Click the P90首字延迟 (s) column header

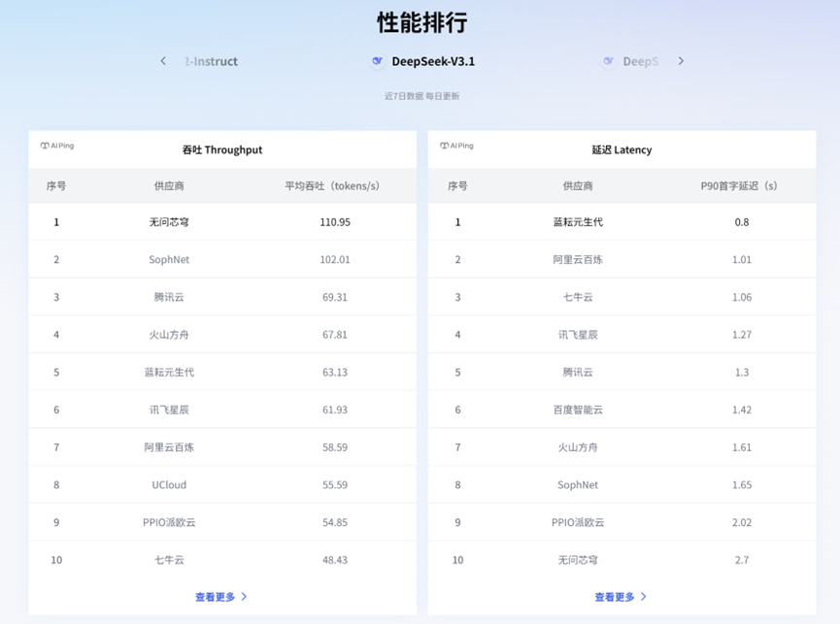click(739, 185)
